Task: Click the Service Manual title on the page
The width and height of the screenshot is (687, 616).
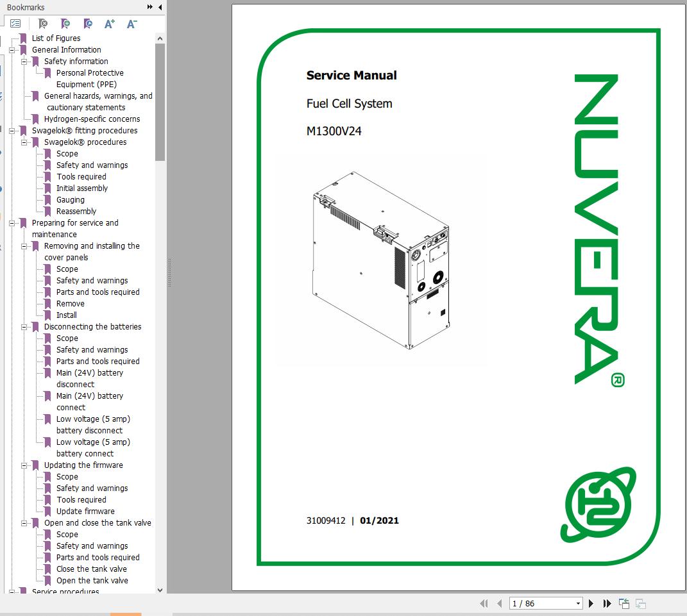Action: [352, 75]
